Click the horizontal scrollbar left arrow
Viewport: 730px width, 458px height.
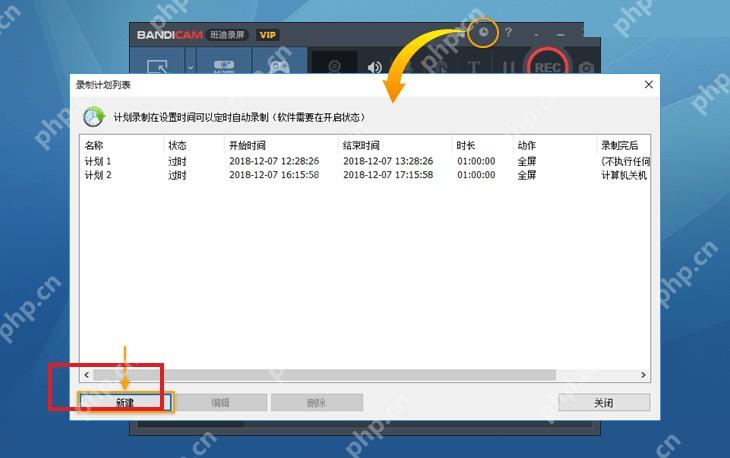coord(87,375)
